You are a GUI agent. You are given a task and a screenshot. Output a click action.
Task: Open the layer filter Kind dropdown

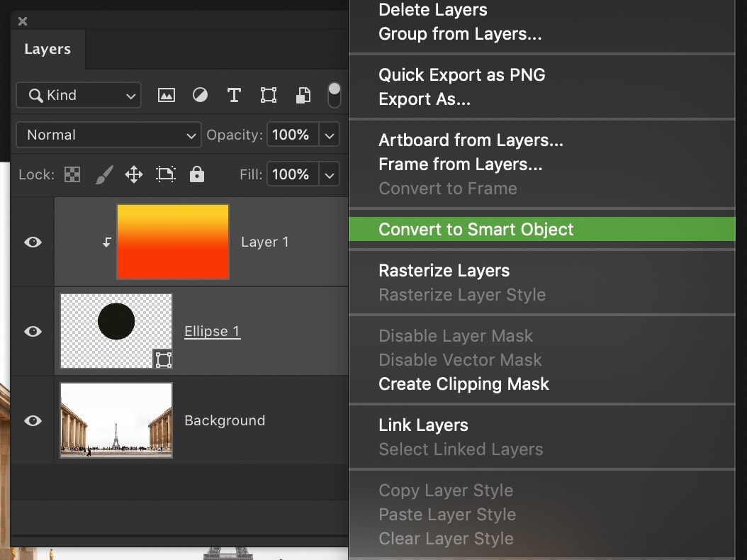(78, 94)
